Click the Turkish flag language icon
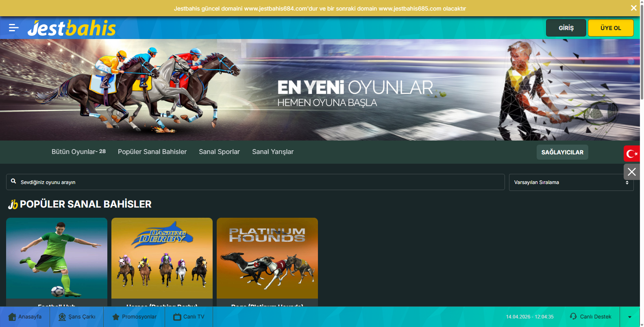Viewport: 644px width, 327px height. tap(631, 154)
